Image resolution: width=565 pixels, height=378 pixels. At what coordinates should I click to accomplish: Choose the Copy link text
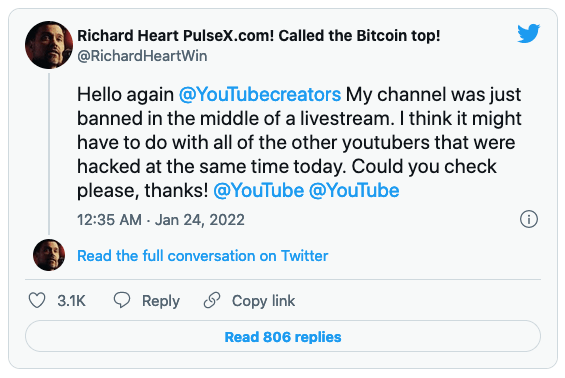263,301
